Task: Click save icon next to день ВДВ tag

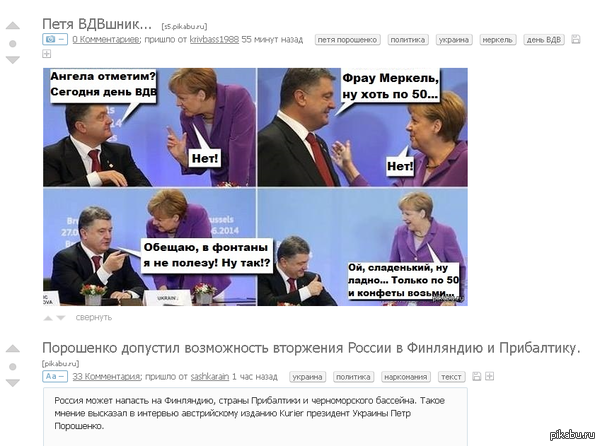Action: [576, 39]
